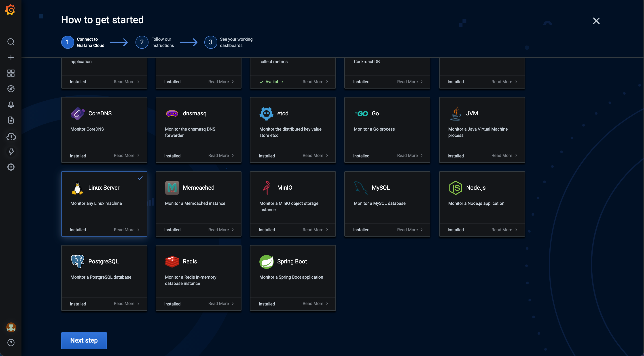This screenshot has width=644, height=356.
Task: Click the Next step button
Action: (x=84, y=341)
